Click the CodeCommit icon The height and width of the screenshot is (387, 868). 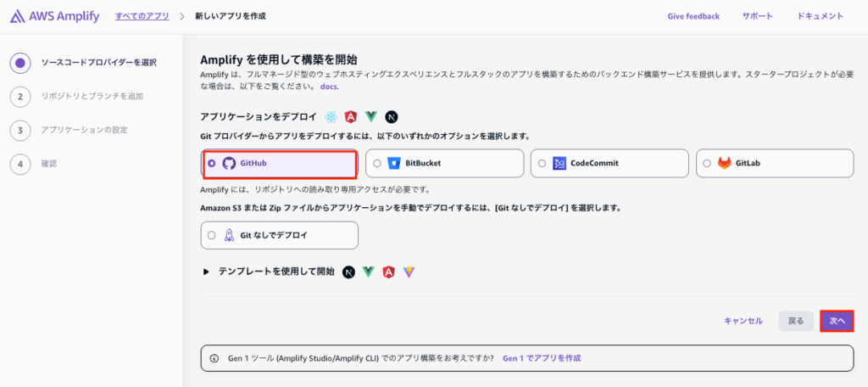coord(559,163)
